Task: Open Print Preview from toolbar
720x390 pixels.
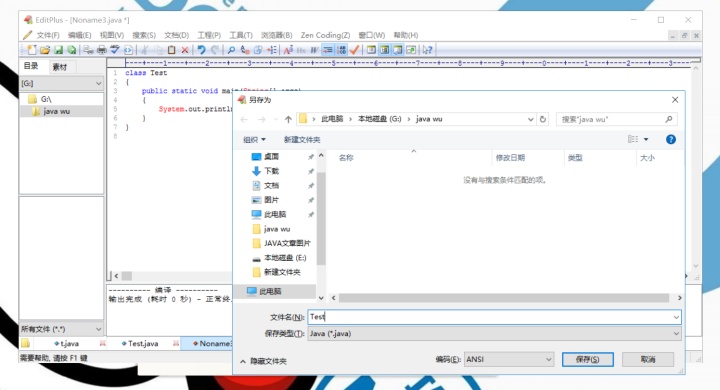Action: pos(88,50)
